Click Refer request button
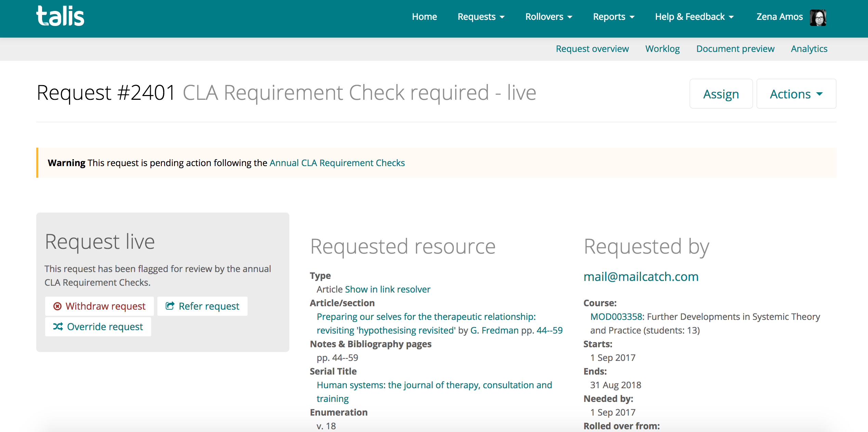This screenshot has width=868, height=432. tap(202, 306)
